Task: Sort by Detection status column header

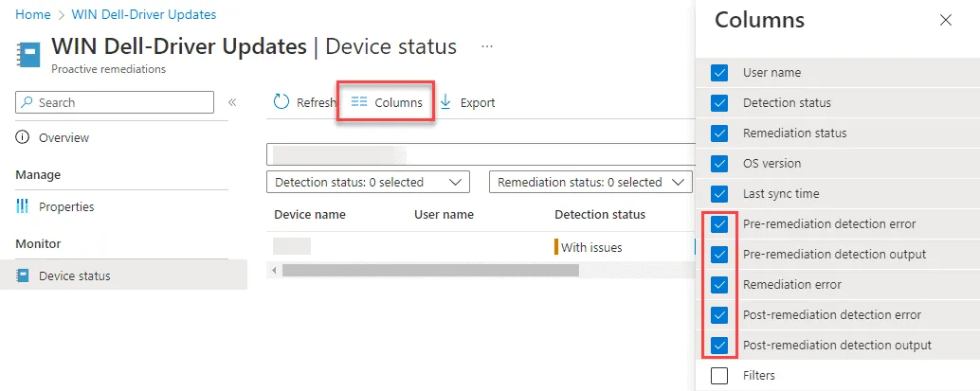Action: 600,214
